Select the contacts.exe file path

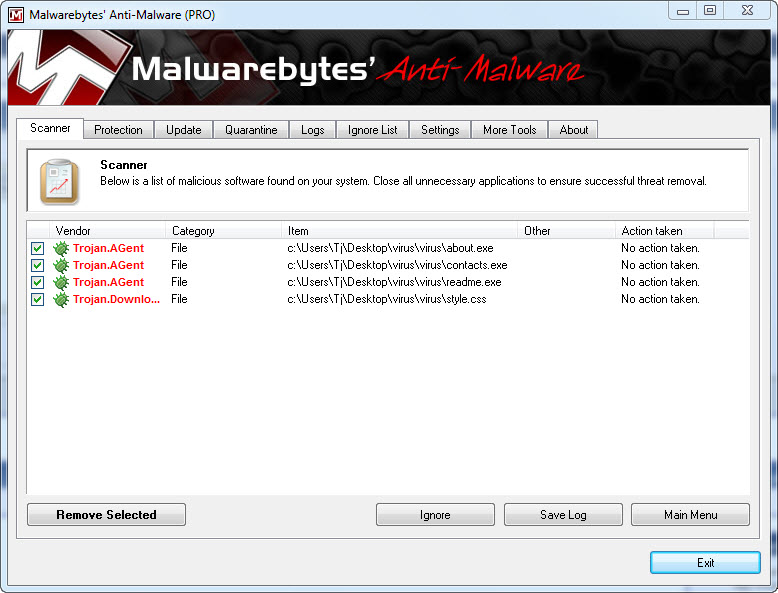397,265
